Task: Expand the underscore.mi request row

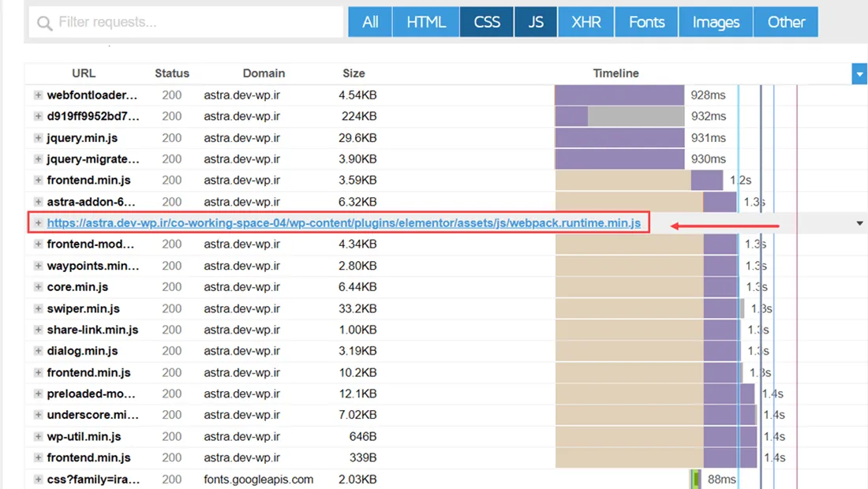Action: coord(38,415)
